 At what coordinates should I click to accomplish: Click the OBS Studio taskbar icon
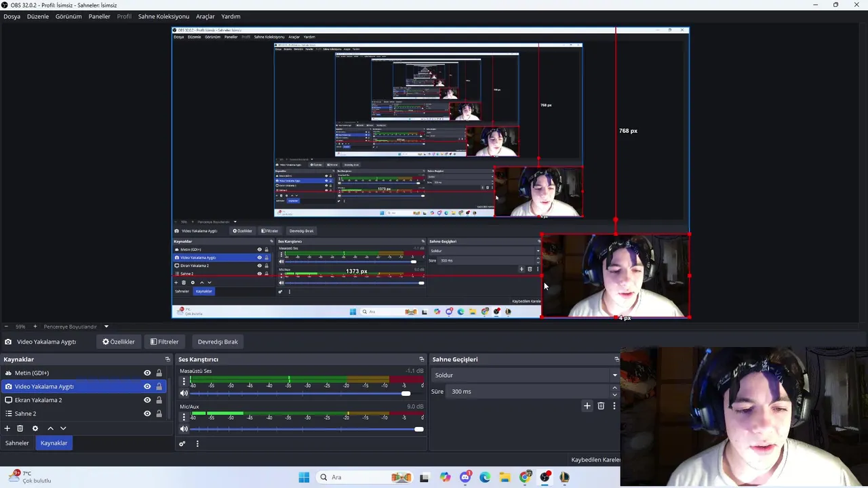pos(545,477)
